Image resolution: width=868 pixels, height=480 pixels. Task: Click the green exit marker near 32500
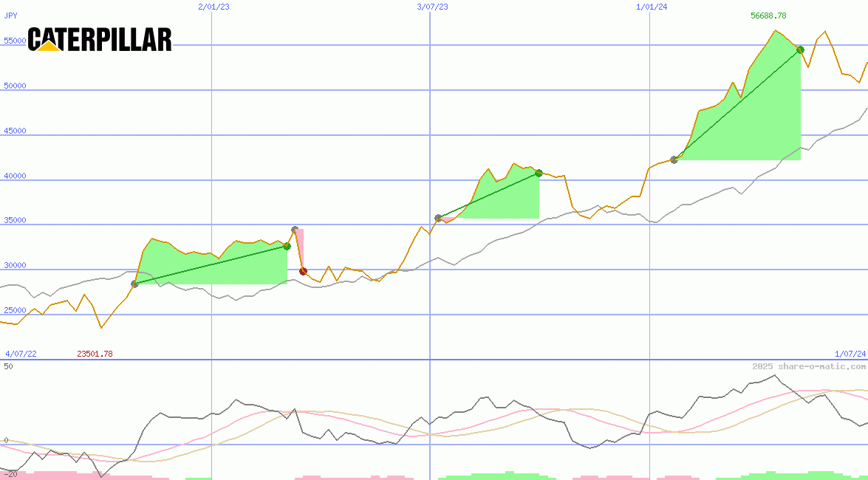point(287,247)
